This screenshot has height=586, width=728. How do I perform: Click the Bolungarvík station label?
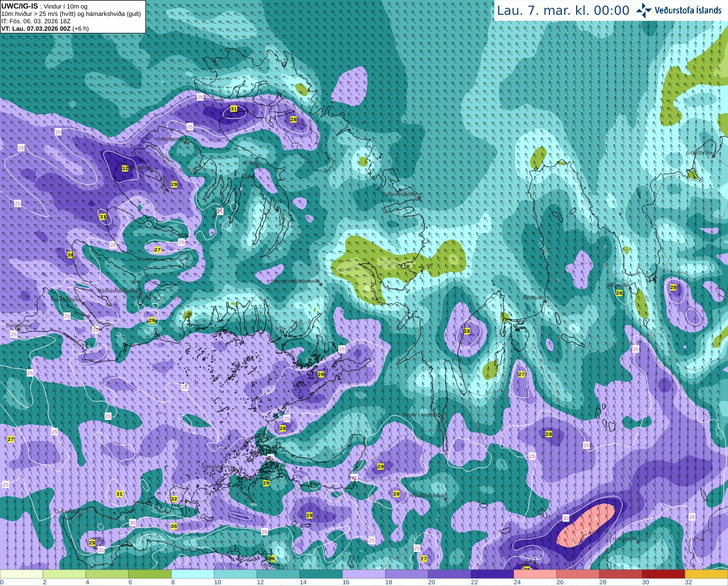tap(169, 139)
